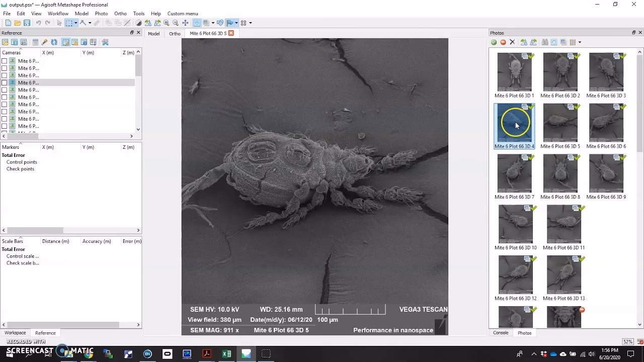Tick the highlighted fourth camera row checkbox
The image size is (644, 362).
pyautogui.click(x=5, y=82)
